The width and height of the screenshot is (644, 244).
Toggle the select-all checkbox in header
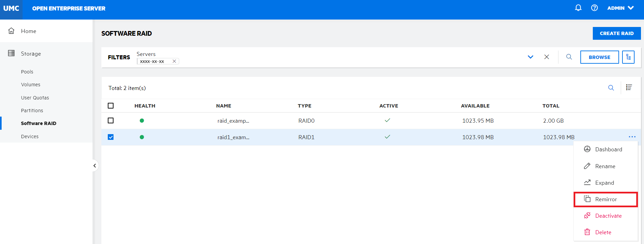(x=110, y=106)
